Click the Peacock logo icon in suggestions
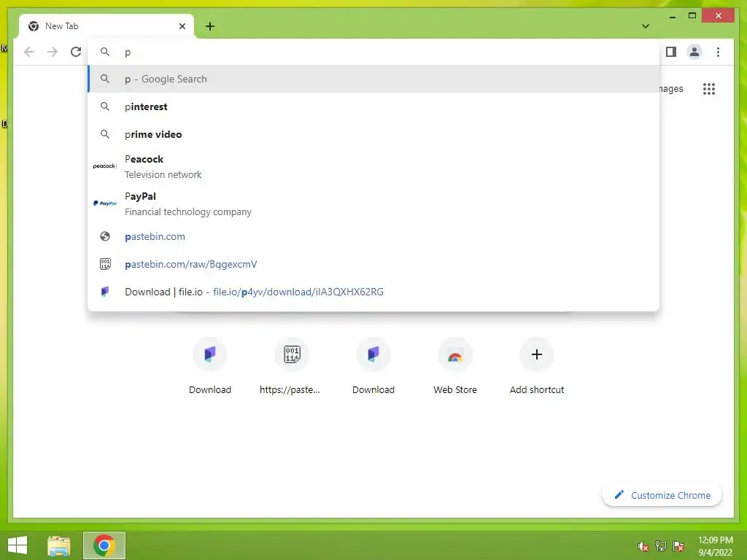This screenshot has height=560, width=747. [x=105, y=166]
